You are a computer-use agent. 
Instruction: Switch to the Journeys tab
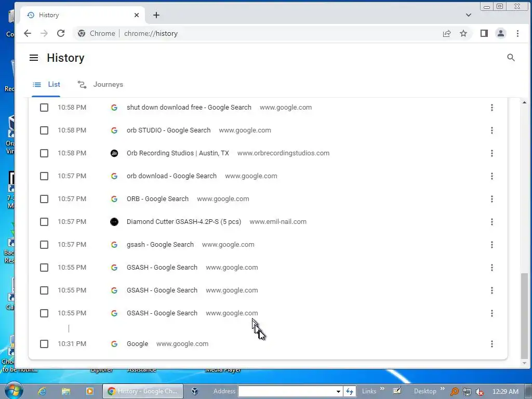coord(100,85)
